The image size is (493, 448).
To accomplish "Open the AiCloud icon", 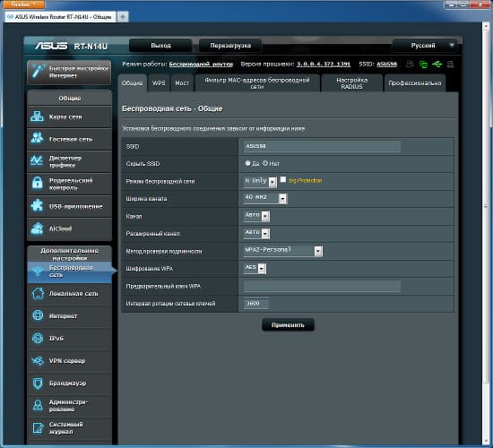I will pyautogui.click(x=37, y=228).
